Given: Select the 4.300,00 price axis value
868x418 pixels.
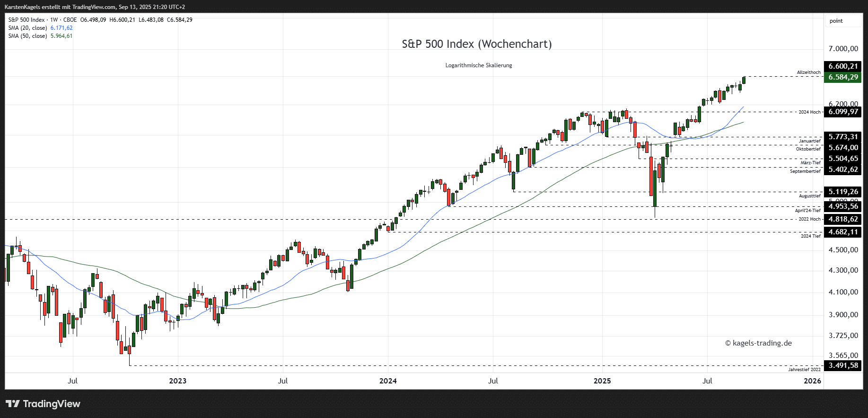Looking at the screenshot, I should (x=843, y=270).
